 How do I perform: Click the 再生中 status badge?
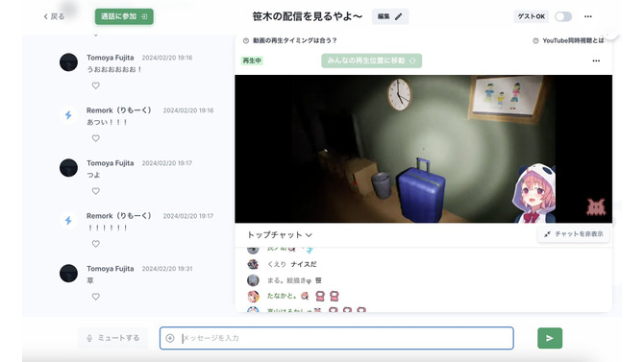point(252,60)
